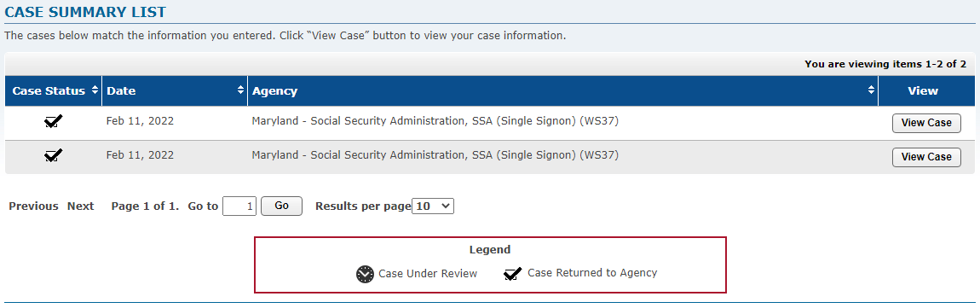Click the Agency column header

click(x=275, y=90)
